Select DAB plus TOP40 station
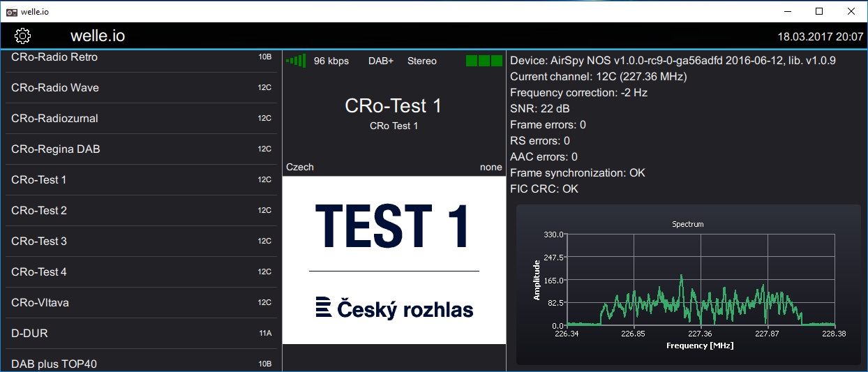 (x=141, y=361)
